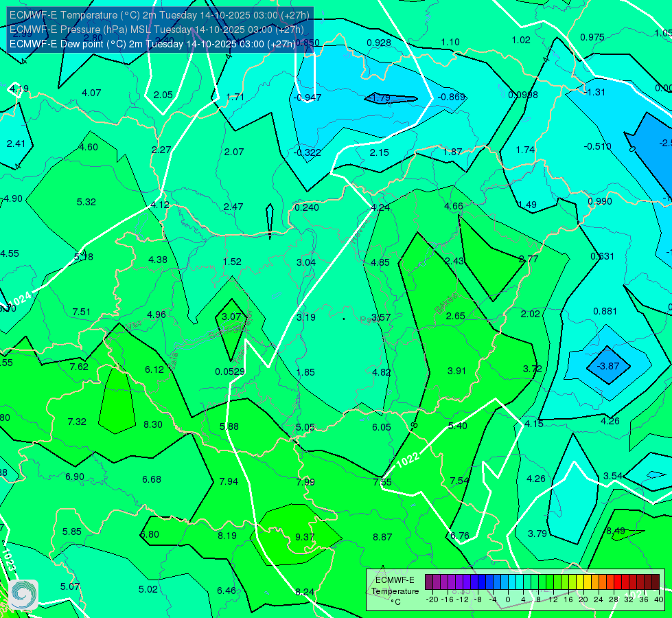
Task: Click the '5.40' temperature value
Action: coord(458,426)
